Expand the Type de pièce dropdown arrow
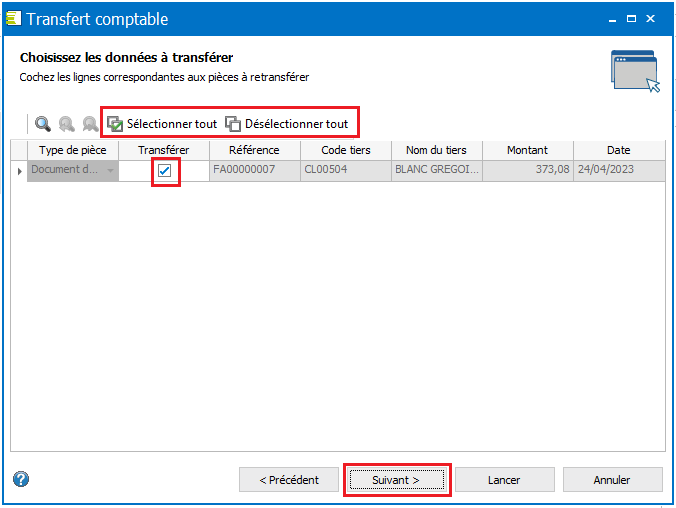676x508 pixels. pos(110,171)
